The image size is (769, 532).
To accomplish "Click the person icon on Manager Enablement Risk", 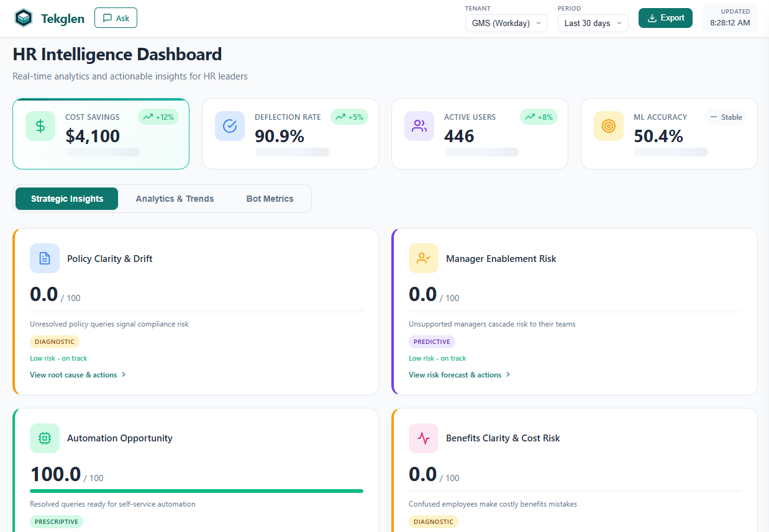I will click(x=423, y=258).
